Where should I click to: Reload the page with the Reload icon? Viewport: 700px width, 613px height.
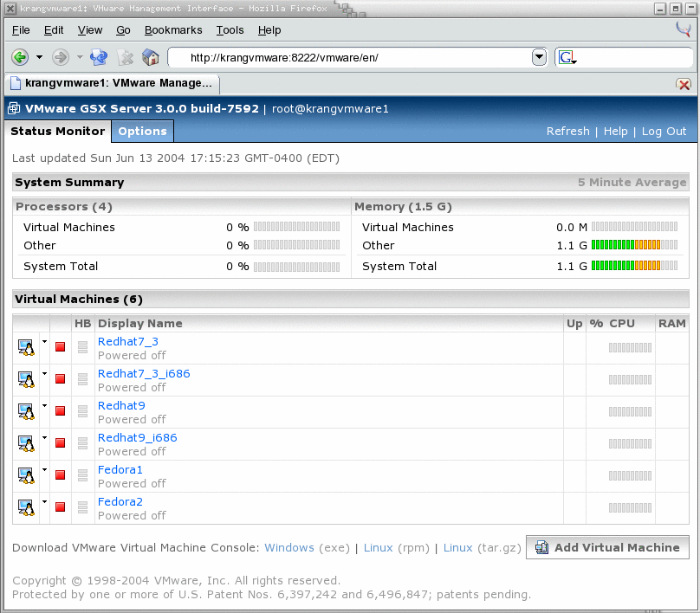pyautogui.click(x=99, y=57)
